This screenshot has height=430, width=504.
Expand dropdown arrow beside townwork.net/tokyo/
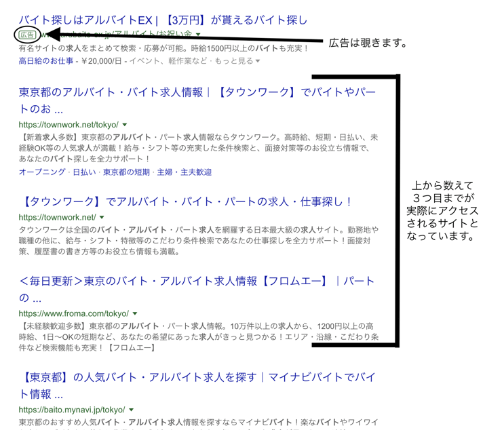pyautogui.click(x=125, y=125)
